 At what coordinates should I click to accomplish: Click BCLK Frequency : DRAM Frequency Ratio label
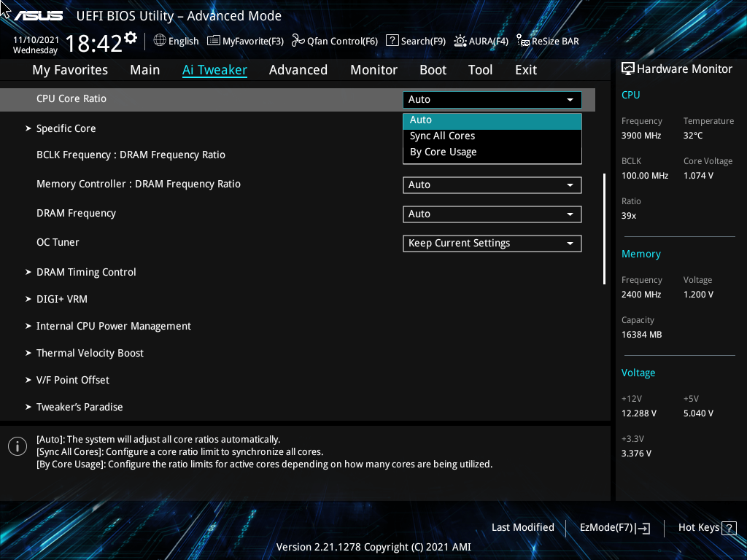(x=131, y=155)
